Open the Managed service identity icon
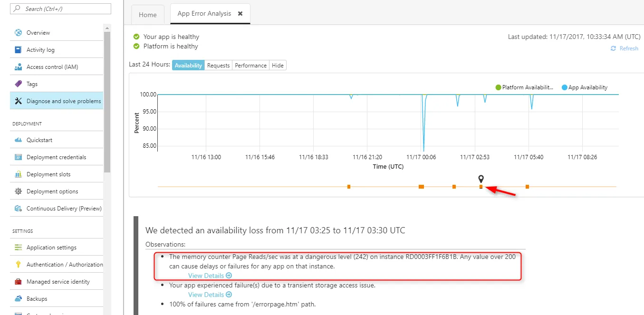 (x=18, y=282)
